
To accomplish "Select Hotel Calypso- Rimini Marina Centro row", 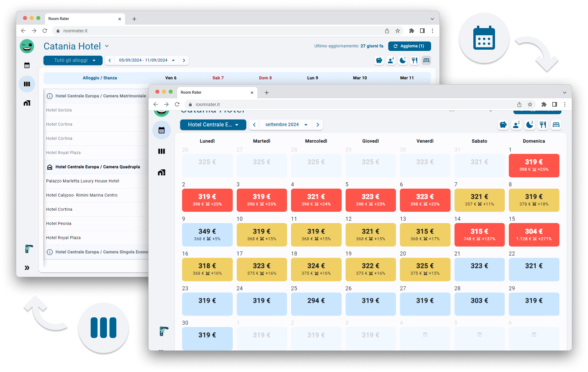I will click(x=96, y=195).
